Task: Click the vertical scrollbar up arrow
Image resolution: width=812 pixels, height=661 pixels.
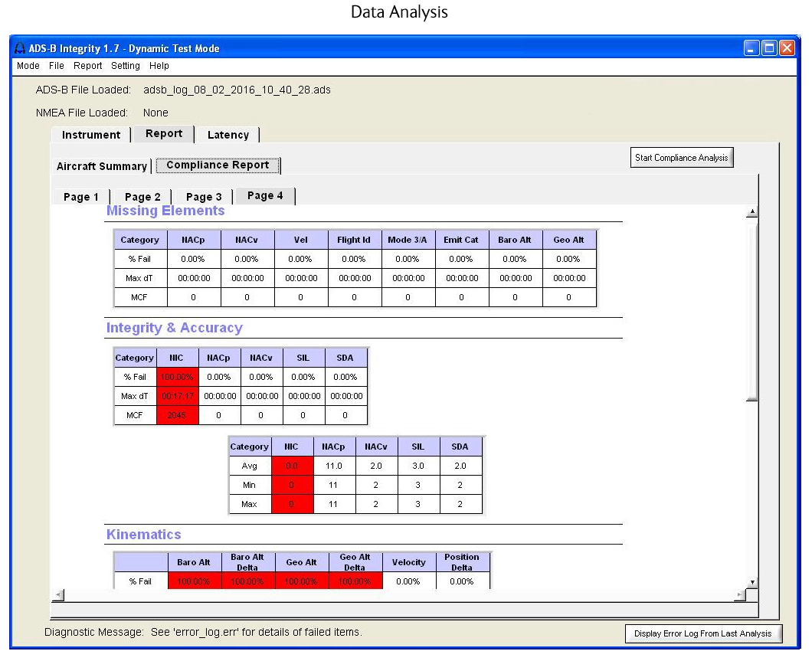Action: click(x=752, y=212)
